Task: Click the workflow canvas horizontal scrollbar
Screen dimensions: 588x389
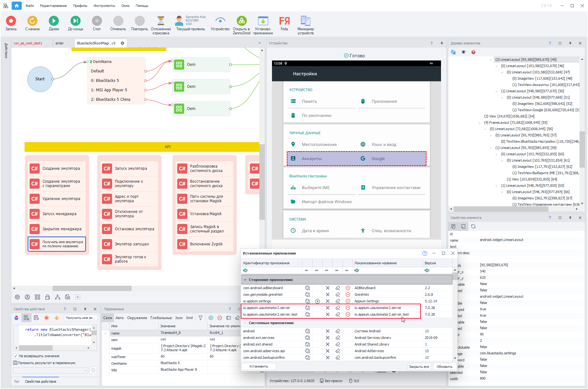Action: click(92, 288)
